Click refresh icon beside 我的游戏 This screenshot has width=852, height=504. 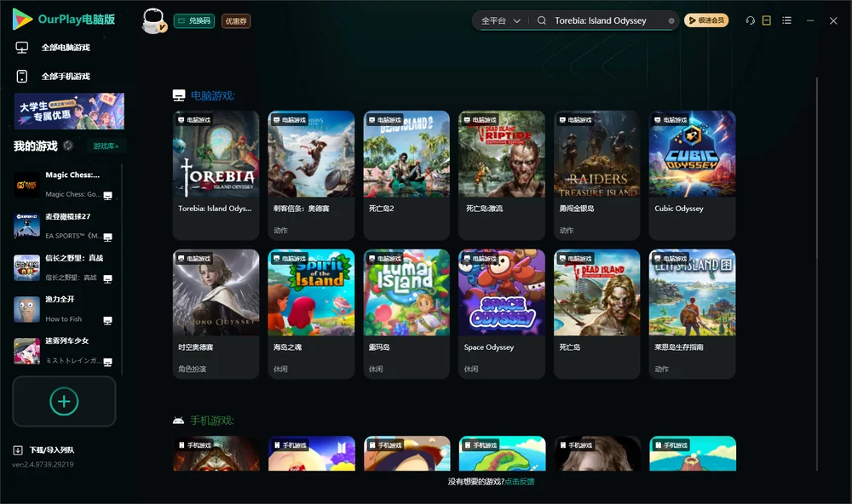pyautogui.click(x=68, y=146)
